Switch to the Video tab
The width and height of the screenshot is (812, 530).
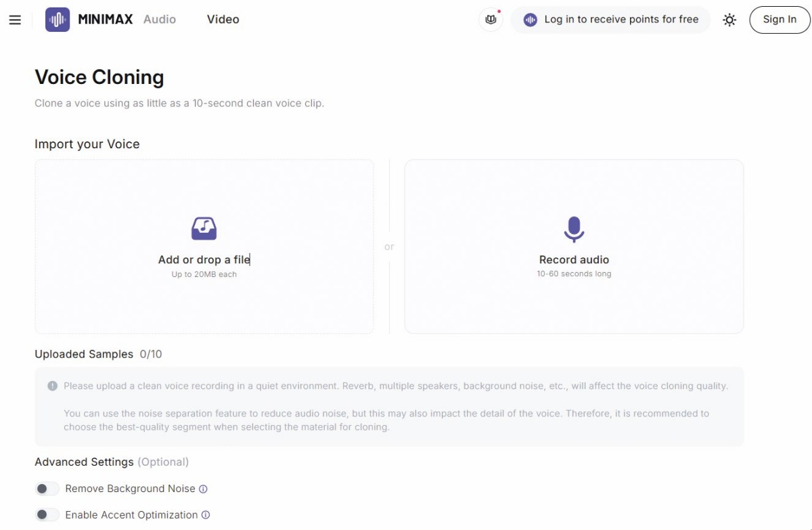point(223,20)
